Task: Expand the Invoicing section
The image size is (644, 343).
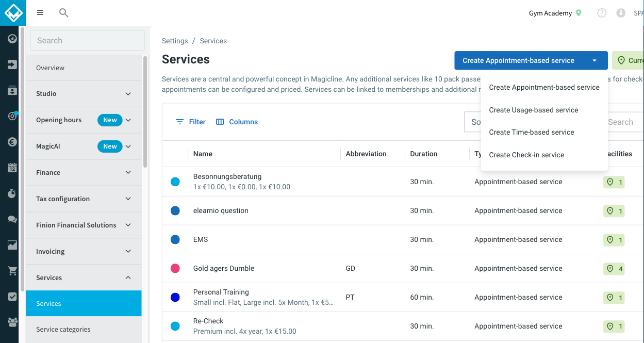Action: point(84,252)
